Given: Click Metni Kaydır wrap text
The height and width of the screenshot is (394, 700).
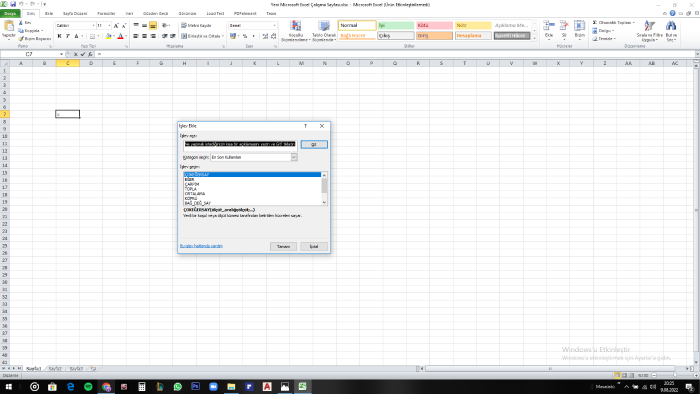Looking at the screenshot, I should (x=196, y=25).
